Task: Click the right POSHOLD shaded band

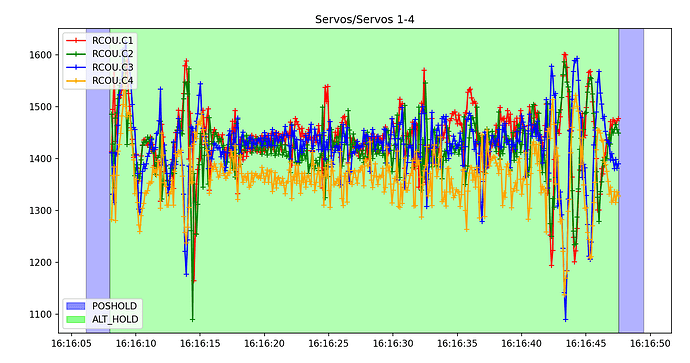Action: pos(631,180)
